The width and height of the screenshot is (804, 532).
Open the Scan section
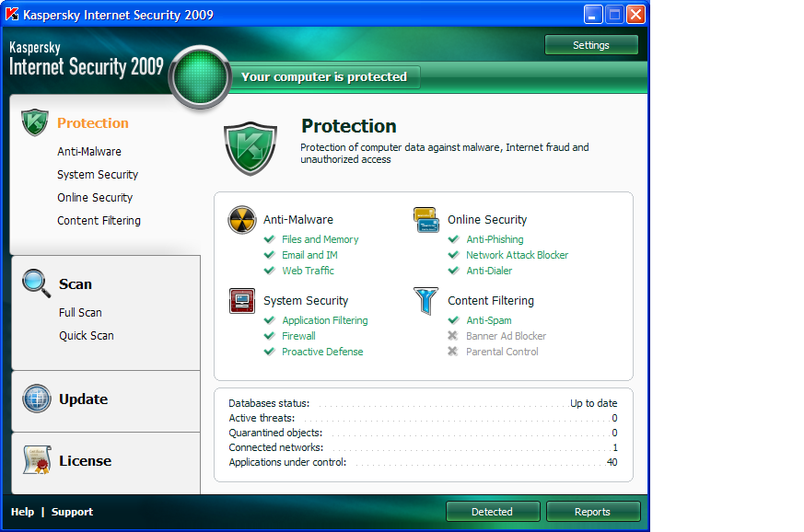(76, 283)
